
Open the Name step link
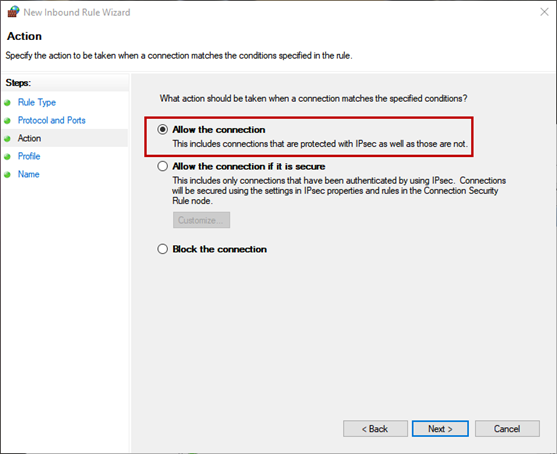click(28, 174)
